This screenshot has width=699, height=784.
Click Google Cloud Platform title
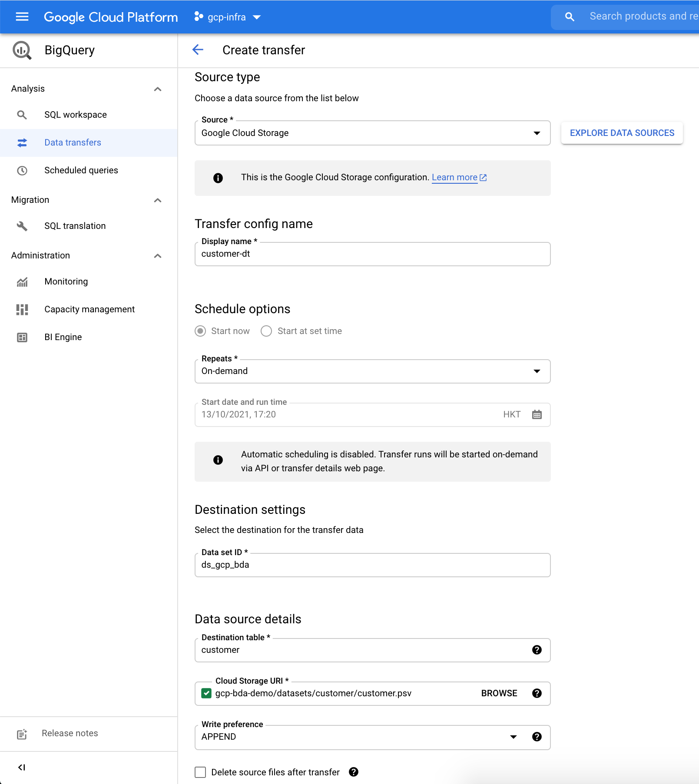pyautogui.click(x=111, y=17)
